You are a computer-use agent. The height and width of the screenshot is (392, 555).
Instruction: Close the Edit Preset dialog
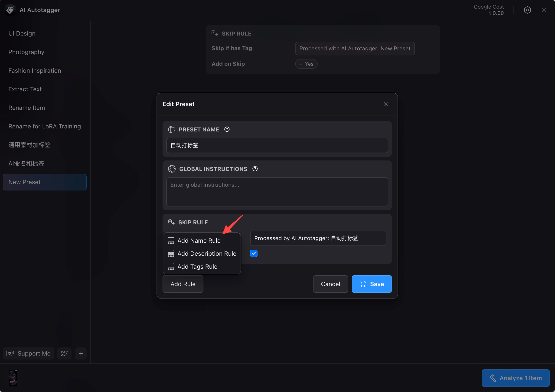pyautogui.click(x=386, y=104)
